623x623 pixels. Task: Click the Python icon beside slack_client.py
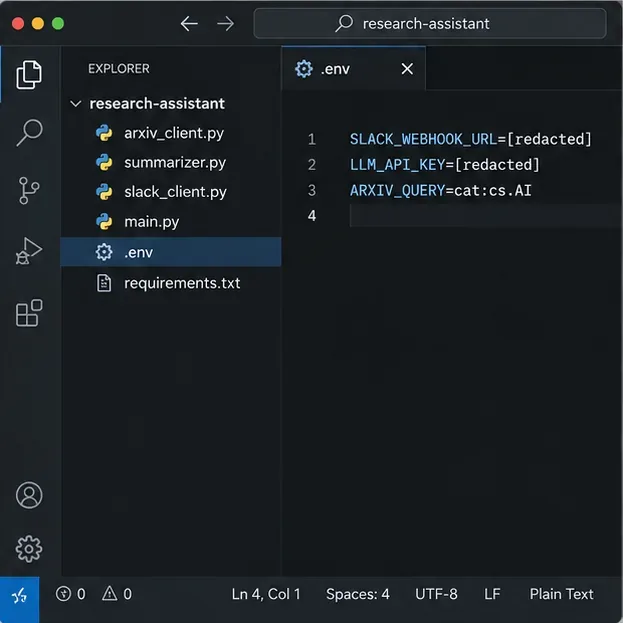tap(104, 192)
